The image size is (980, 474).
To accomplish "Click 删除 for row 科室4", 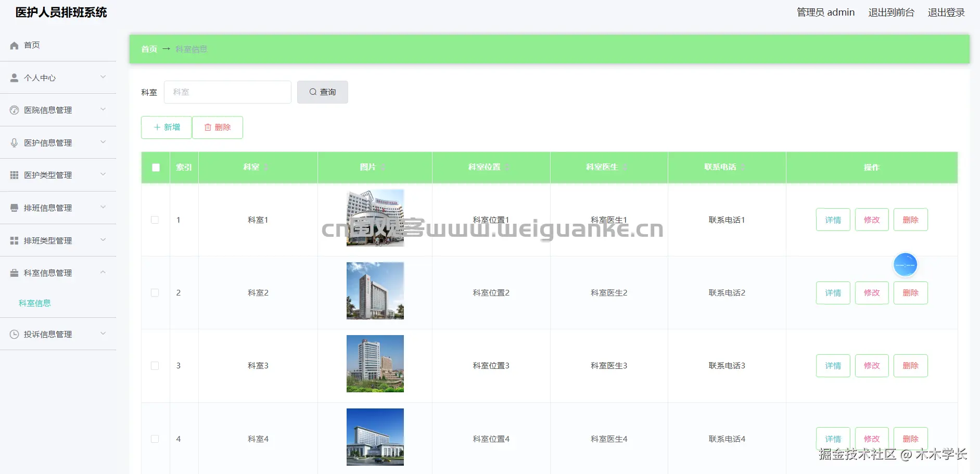I will (x=911, y=439).
